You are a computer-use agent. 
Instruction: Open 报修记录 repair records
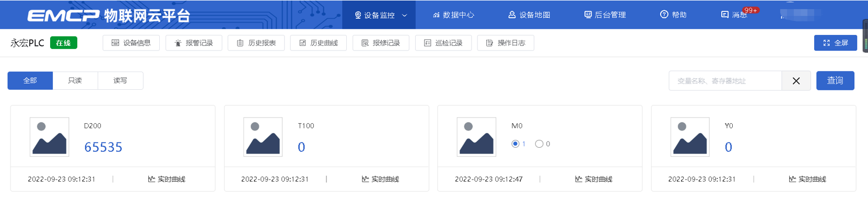click(x=381, y=43)
